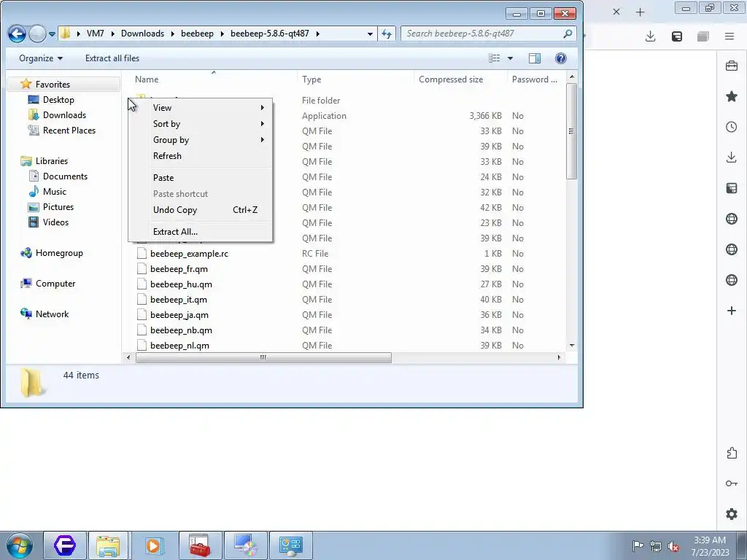Open new browser tab with plus button

(x=640, y=12)
